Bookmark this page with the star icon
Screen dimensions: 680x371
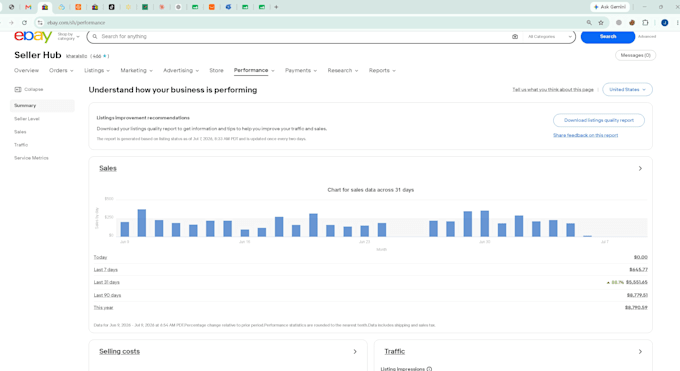pos(601,23)
